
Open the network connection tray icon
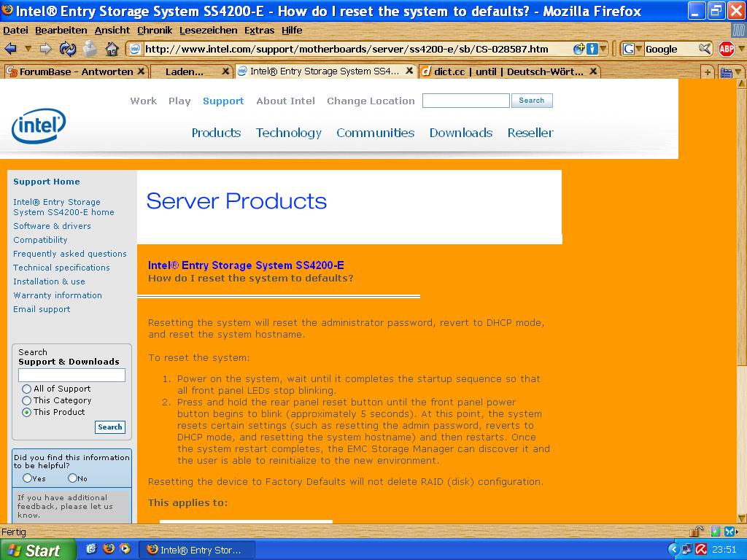687,550
